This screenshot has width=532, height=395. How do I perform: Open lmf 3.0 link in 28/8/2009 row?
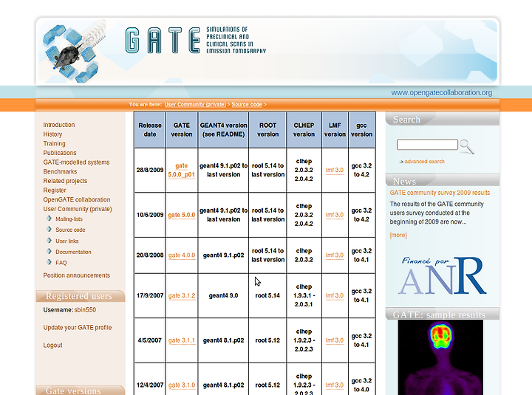pyautogui.click(x=335, y=170)
